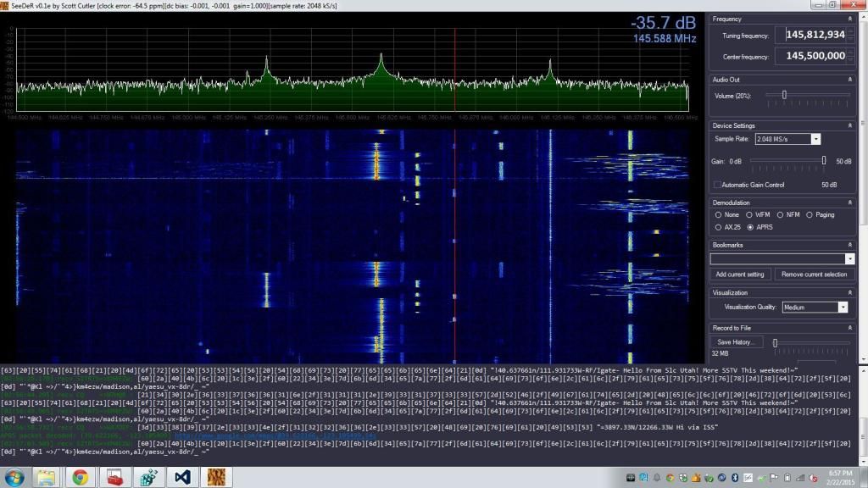The width and height of the screenshot is (868, 488).
Task: Click the Record to File history slider
Action: (775, 343)
